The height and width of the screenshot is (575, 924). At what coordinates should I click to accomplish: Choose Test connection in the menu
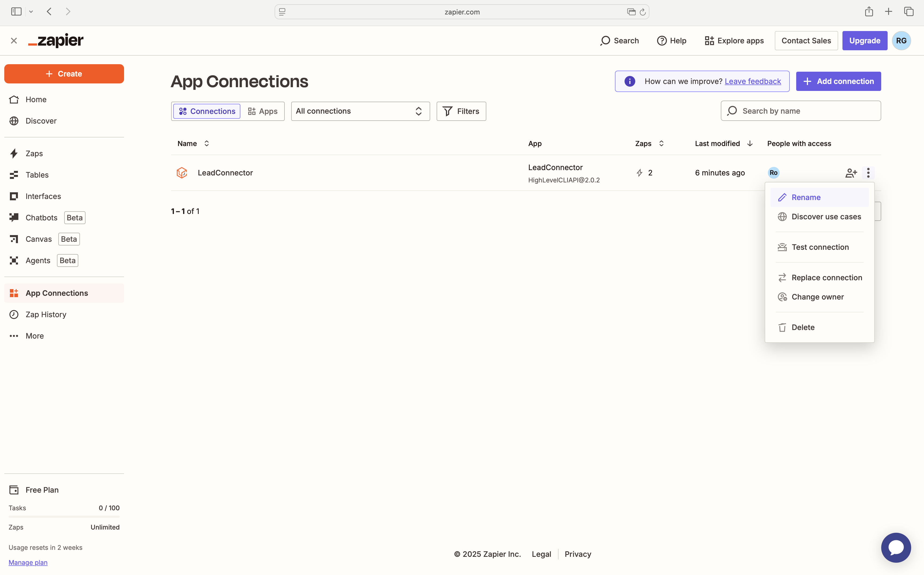tap(820, 247)
